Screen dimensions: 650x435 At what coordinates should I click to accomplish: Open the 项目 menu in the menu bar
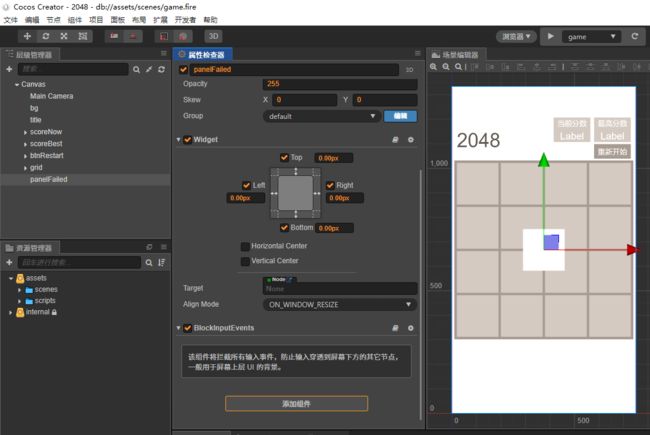coord(96,20)
